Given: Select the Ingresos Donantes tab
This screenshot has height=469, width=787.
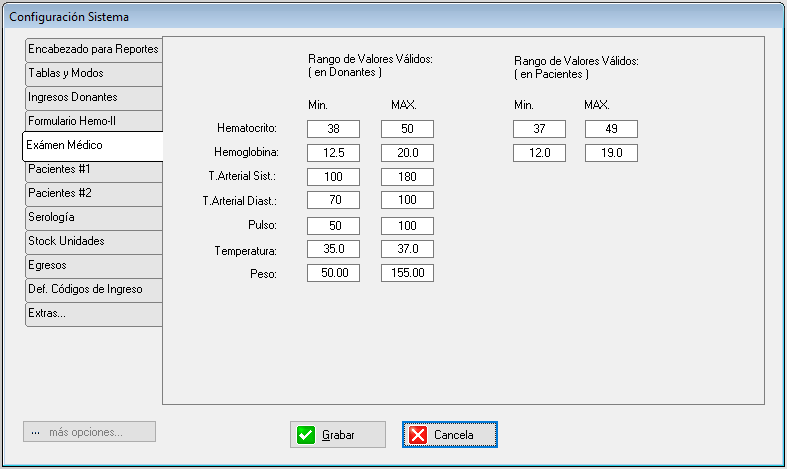Looking at the screenshot, I should [x=93, y=97].
